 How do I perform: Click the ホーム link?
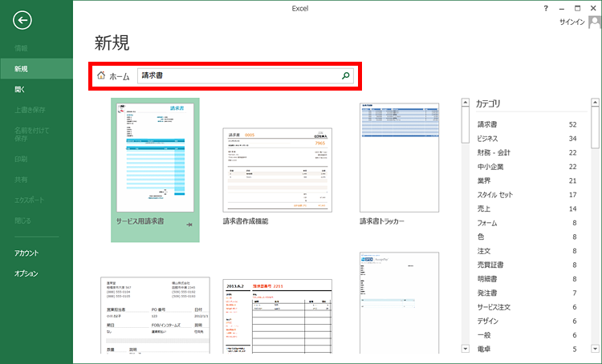click(x=120, y=76)
